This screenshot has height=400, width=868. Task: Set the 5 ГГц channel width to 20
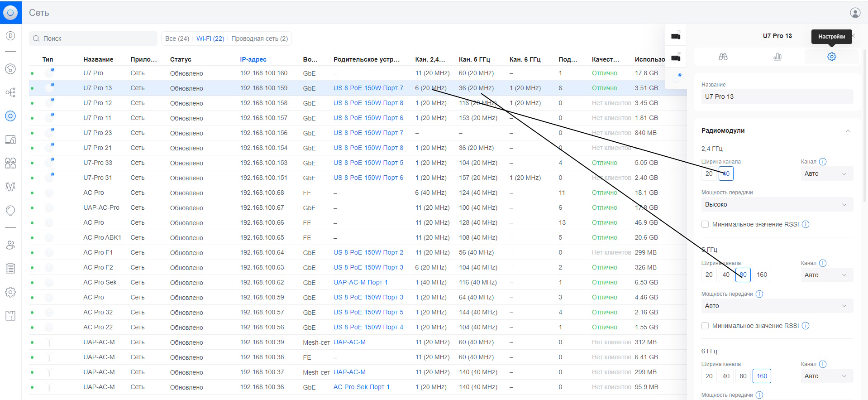(x=709, y=275)
